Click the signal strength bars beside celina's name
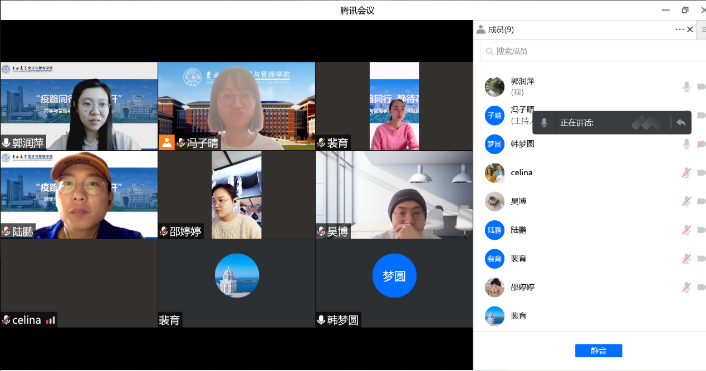This screenshot has width=706, height=371. [x=50, y=321]
